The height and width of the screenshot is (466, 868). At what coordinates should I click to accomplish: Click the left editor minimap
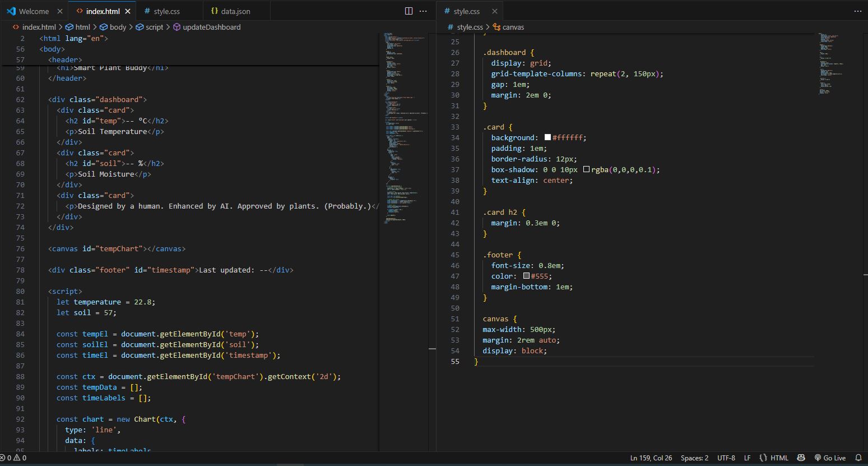click(x=403, y=129)
